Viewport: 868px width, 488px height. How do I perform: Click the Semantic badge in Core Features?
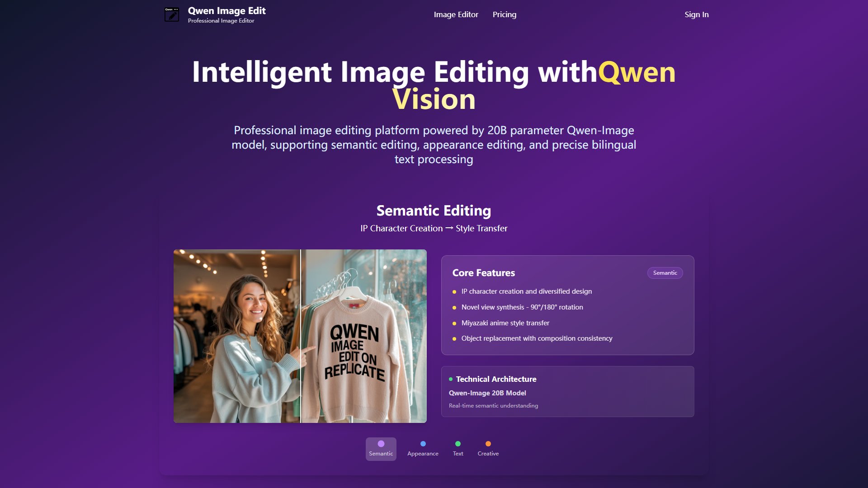[665, 273]
